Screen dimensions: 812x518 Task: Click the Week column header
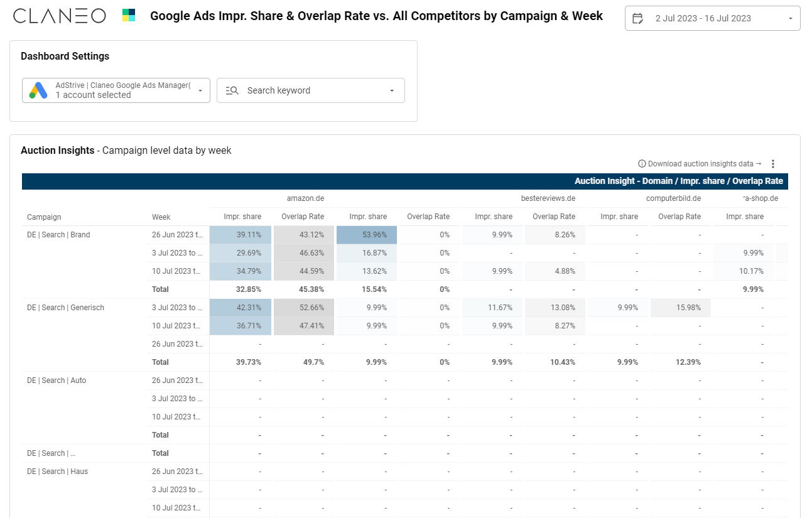[161, 217]
